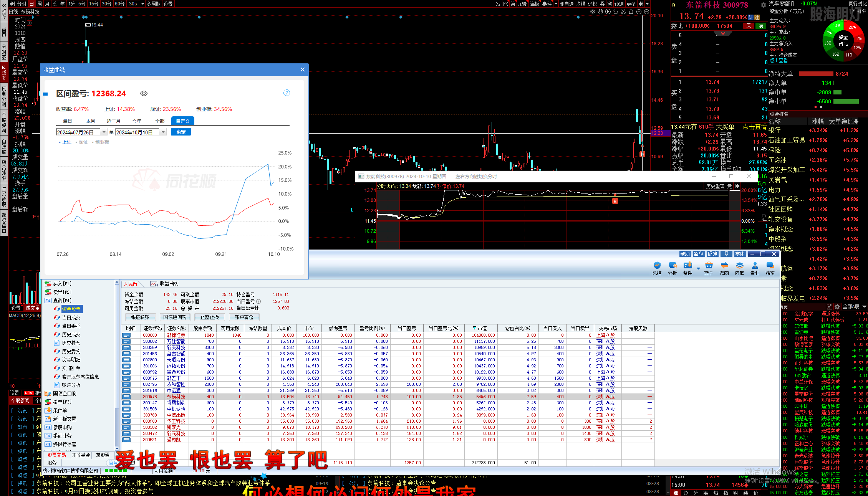Open the 篮子 basket trading tool
The image size is (868, 496).
pos(709,268)
